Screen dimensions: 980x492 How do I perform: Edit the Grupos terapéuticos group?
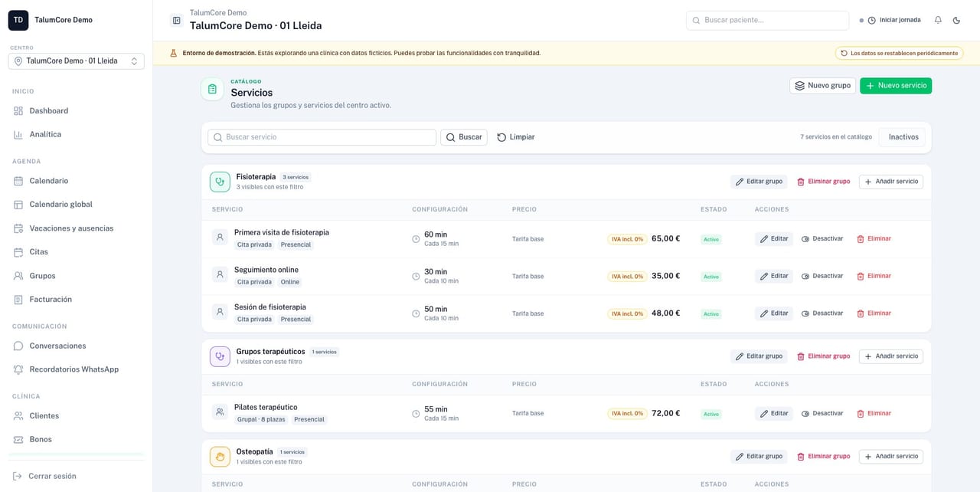pos(759,356)
